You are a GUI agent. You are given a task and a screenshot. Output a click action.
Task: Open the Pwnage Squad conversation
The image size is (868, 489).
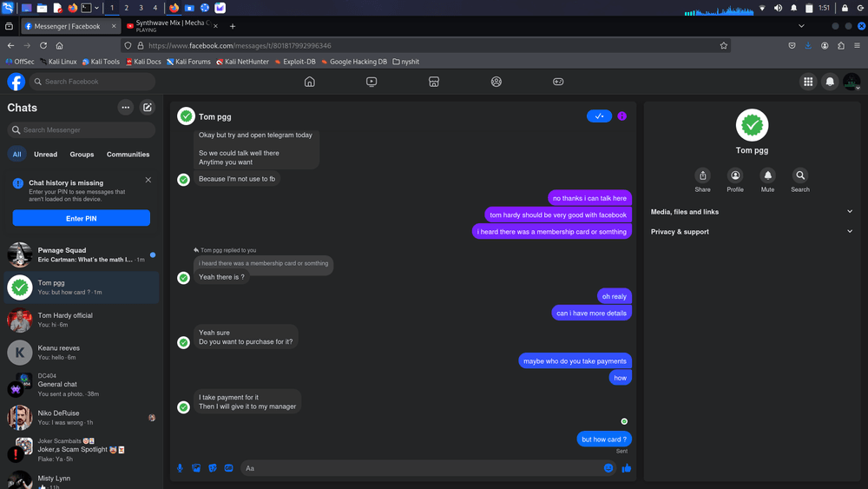pos(82,254)
